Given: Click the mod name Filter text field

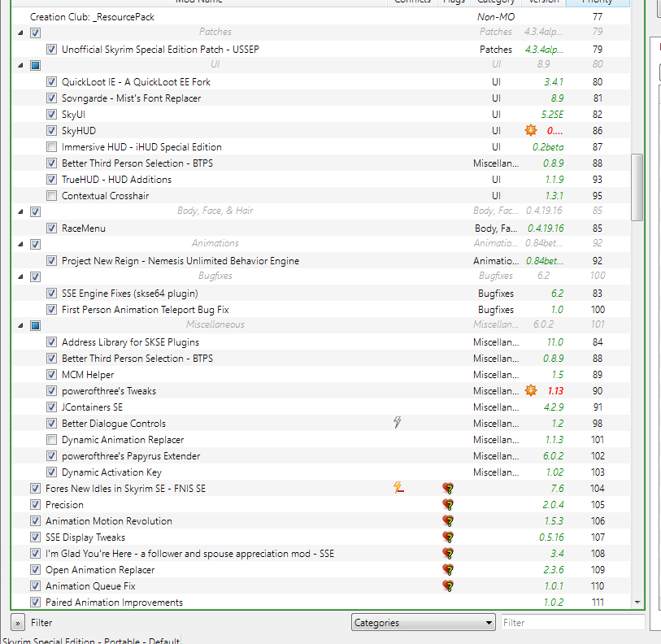Looking at the screenshot, I should coord(573,623).
